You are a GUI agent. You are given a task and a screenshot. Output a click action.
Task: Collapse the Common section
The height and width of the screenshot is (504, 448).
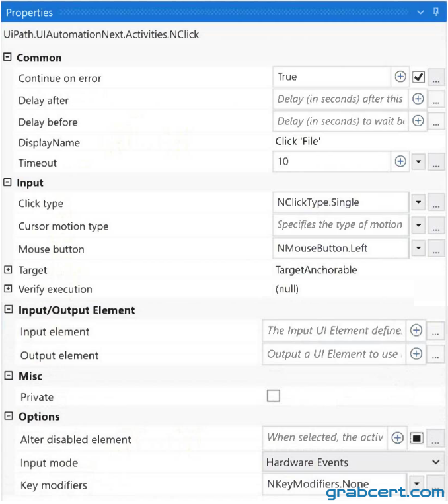coord(7,57)
